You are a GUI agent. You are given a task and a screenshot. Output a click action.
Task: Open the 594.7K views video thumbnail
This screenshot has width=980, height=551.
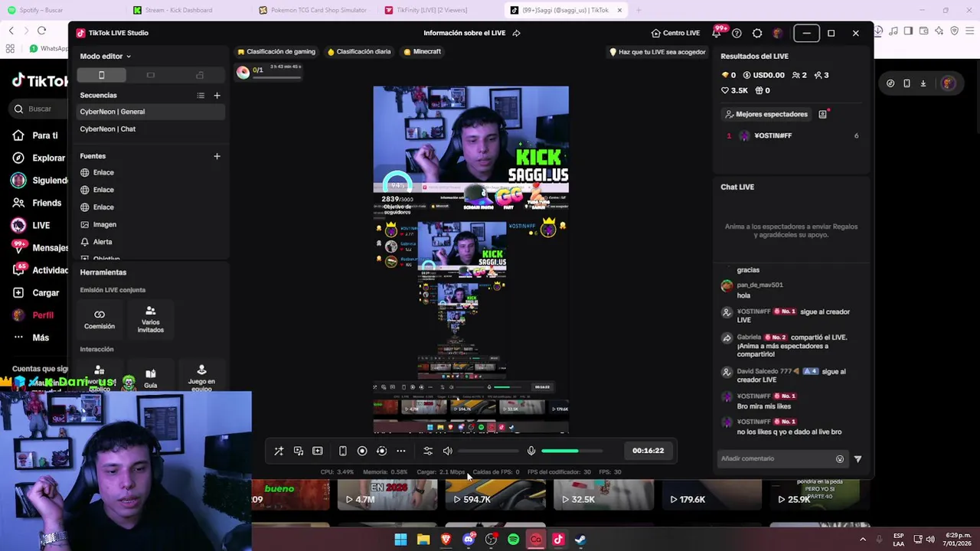pos(495,494)
